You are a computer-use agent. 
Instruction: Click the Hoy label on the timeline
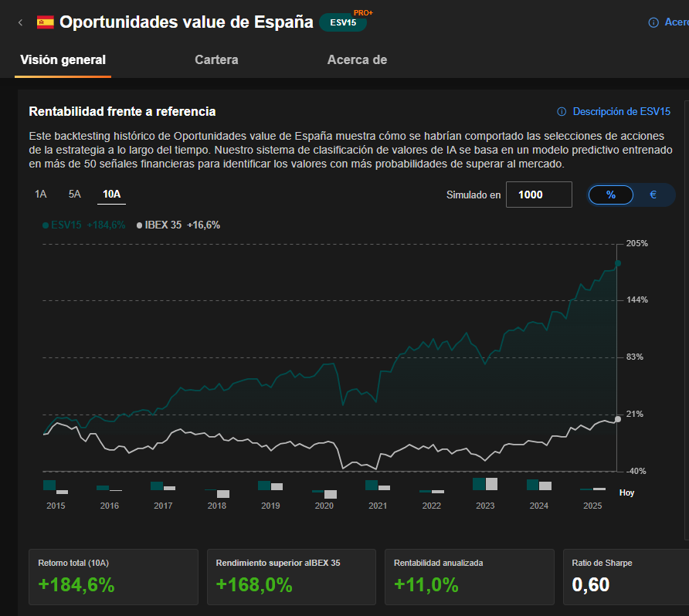(626, 492)
